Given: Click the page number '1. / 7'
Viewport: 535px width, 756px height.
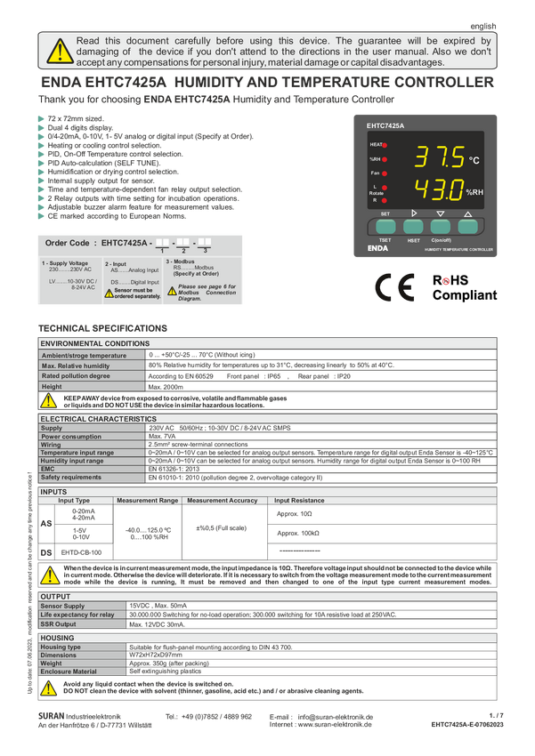Looking at the screenshot, I should [x=496, y=715].
